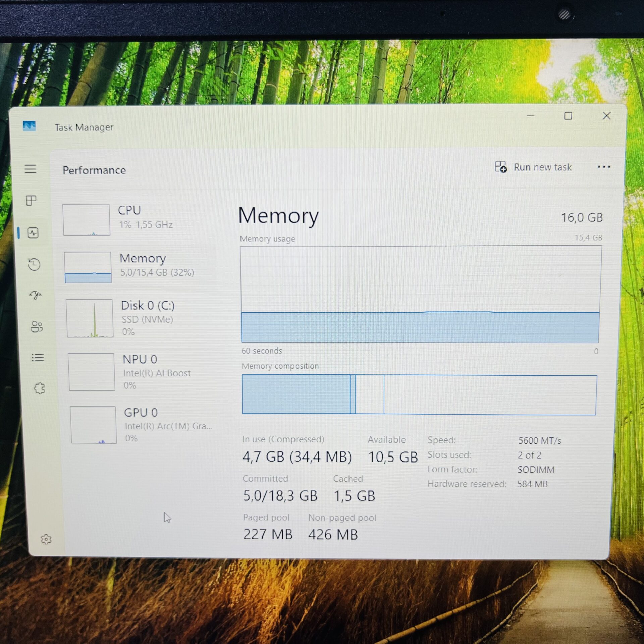
Task: Click the Paged pool value 227 MB
Action: (x=268, y=534)
